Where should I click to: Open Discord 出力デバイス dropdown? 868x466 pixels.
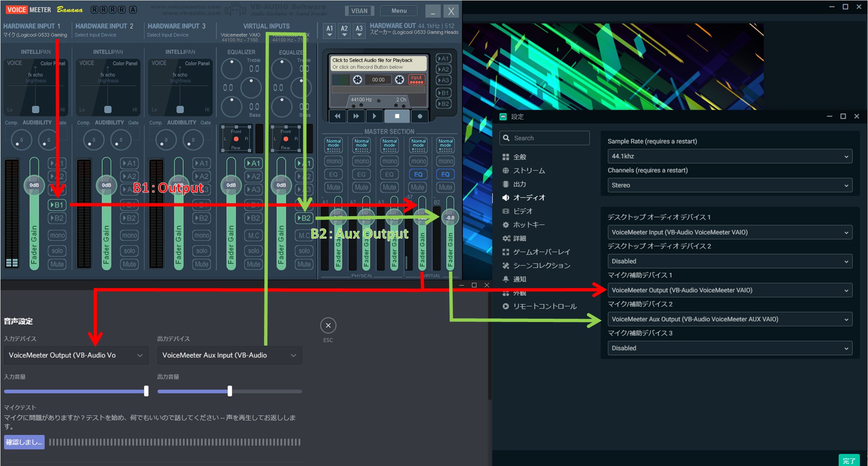230,355
